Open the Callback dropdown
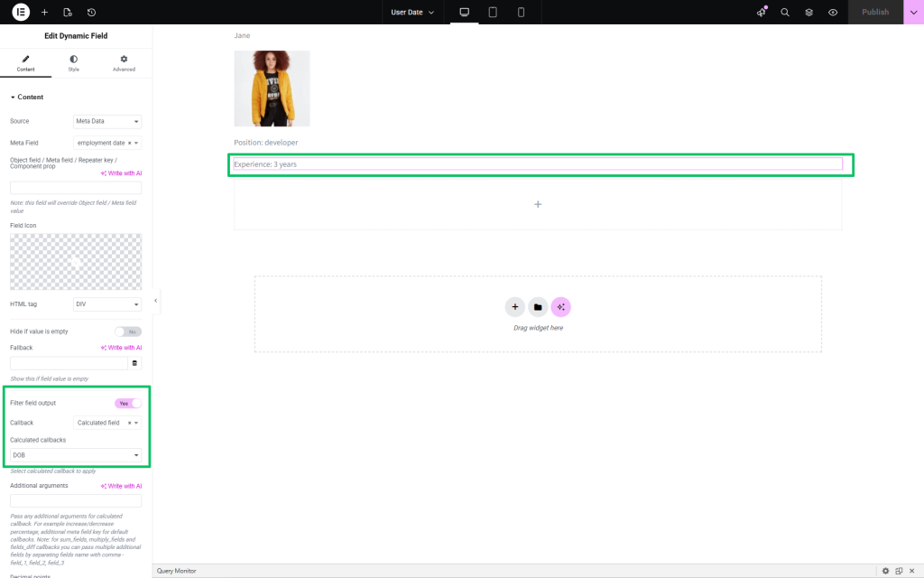Screen dimensions: 924x578 point(107,423)
